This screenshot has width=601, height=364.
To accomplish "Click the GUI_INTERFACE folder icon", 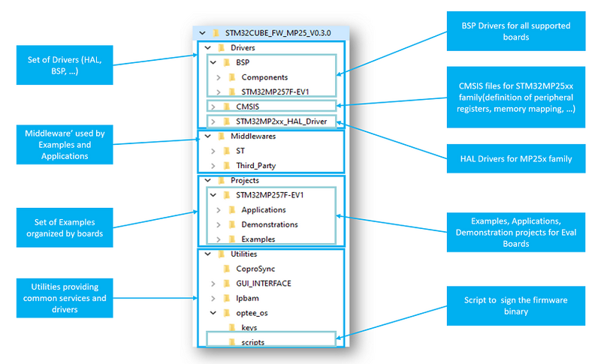I will pyautogui.click(x=227, y=284).
